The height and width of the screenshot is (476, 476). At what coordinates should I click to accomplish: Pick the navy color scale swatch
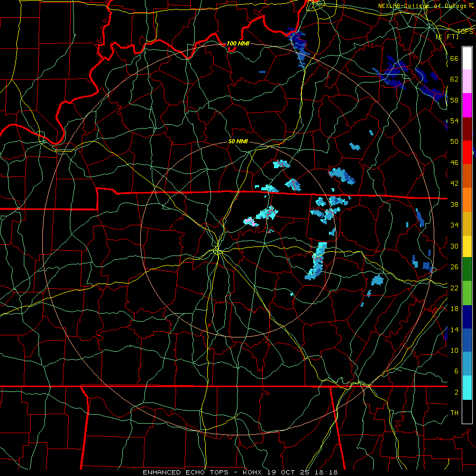tap(467, 317)
